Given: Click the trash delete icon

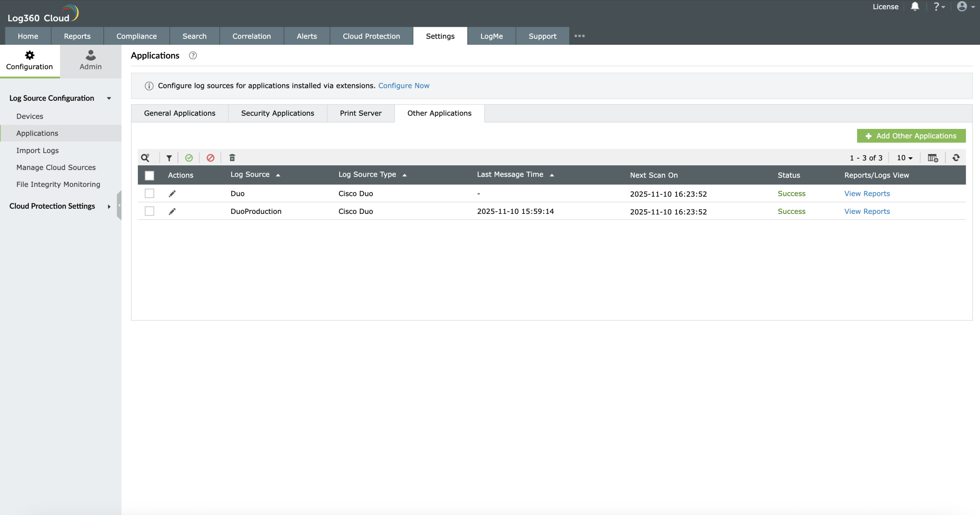Looking at the screenshot, I should coord(232,158).
